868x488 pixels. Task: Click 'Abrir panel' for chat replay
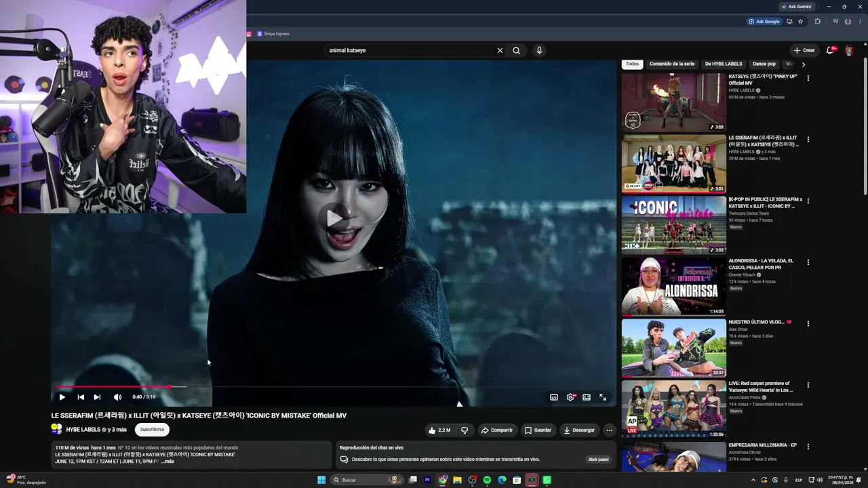pos(598,460)
